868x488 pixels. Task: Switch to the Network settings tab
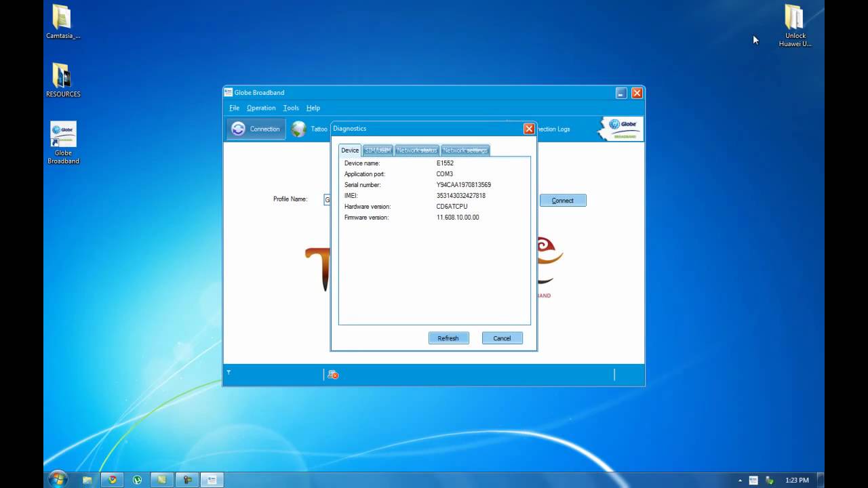[465, 150]
